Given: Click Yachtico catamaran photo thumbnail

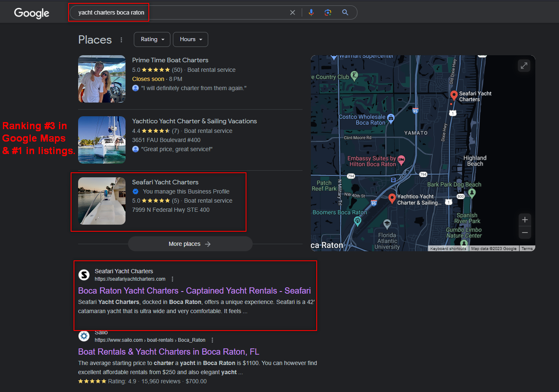Looking at the screenshot, I should tap(102, 140).
